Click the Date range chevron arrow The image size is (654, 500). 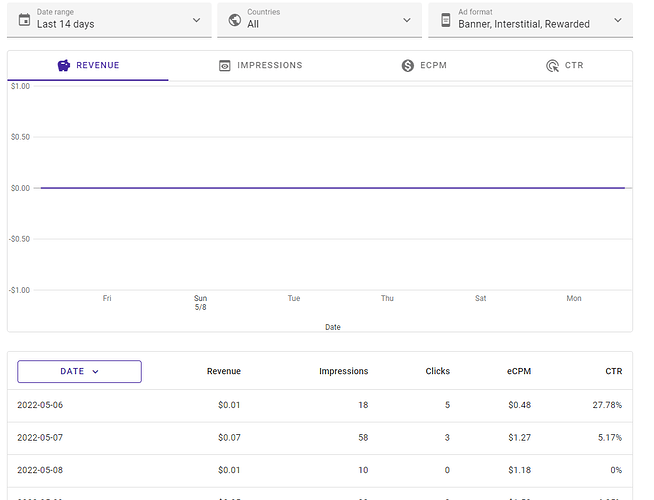(x=196, y=20)
